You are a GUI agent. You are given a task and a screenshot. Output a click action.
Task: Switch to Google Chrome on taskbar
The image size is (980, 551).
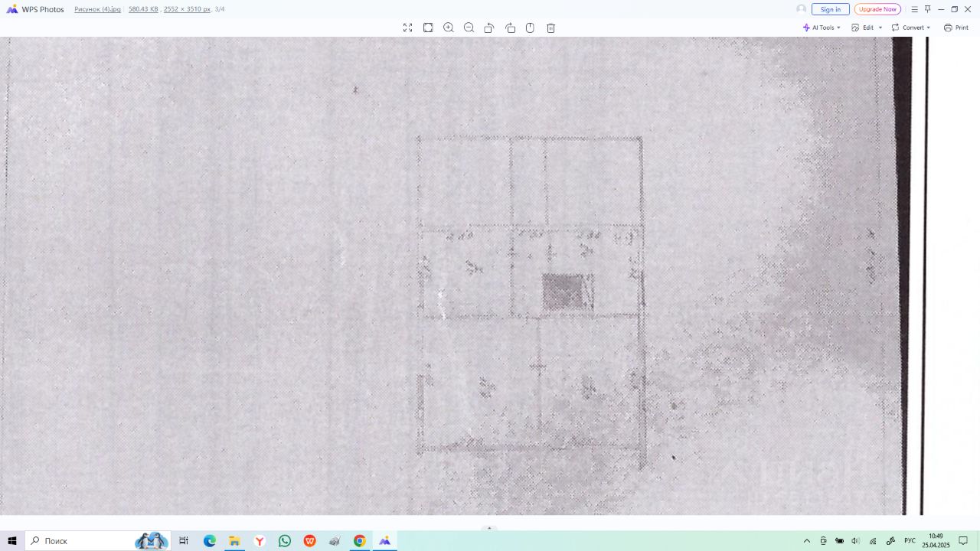pos(359,541)
